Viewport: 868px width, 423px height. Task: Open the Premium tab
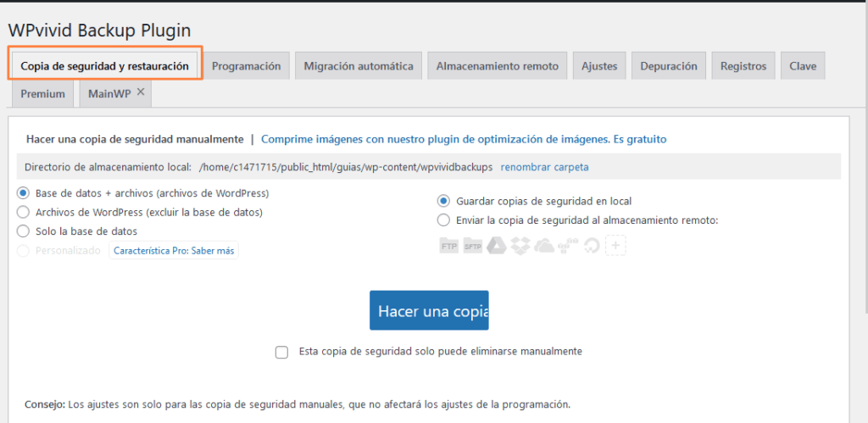tap(42, 93)
